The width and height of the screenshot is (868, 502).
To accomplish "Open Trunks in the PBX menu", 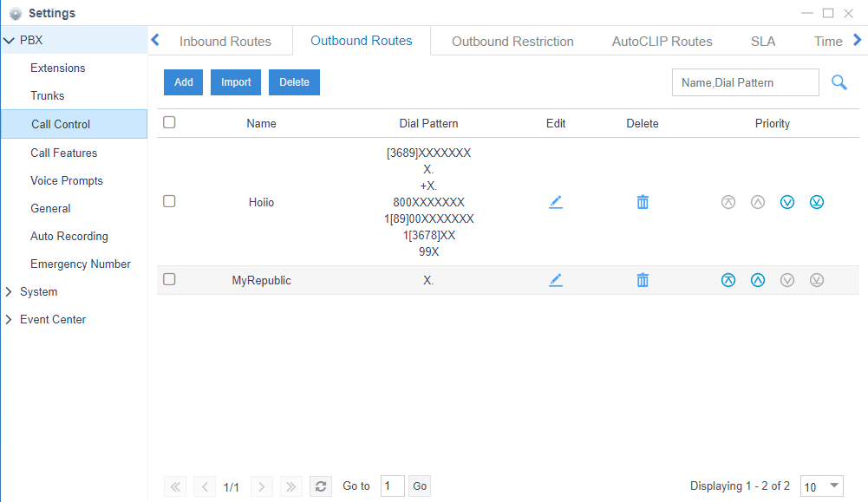I will point(48,96).
